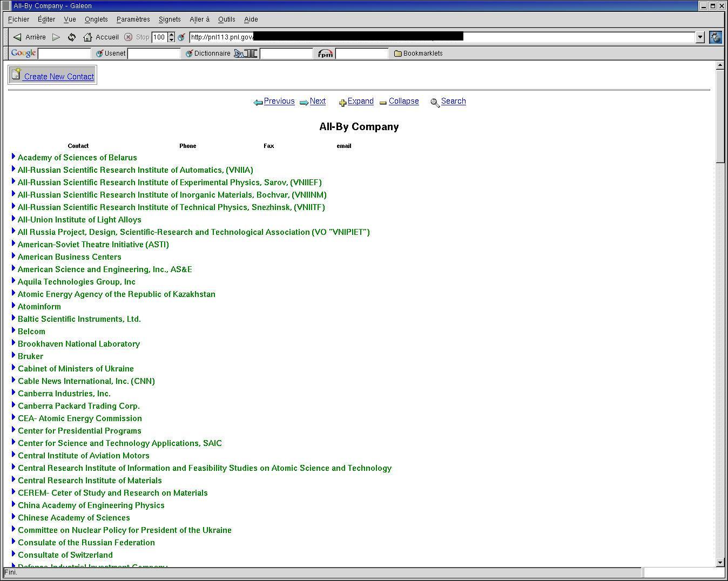
Task: Click the Collapse link text
Action: [404, 101]
